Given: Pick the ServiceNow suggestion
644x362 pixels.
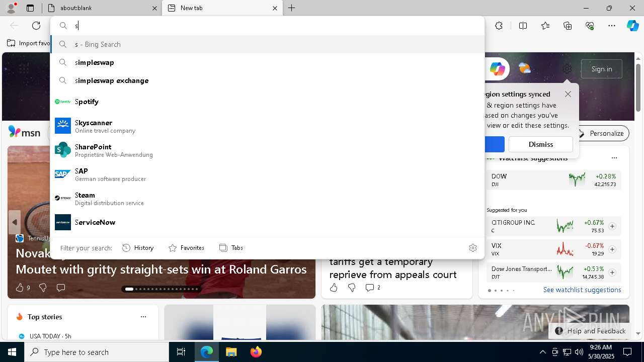Looking at the screenshot, I should click(x=268, y=222).
